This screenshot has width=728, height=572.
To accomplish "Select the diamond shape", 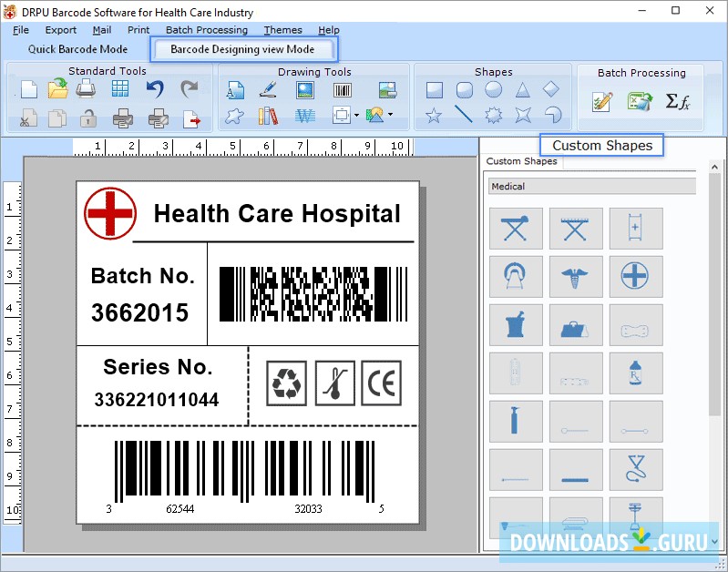I will point(551,88).
